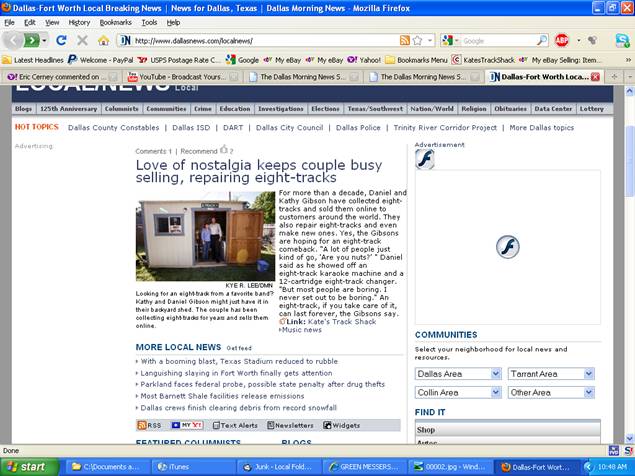Image resolution: width=635 pixels, height=476 pixels.
Task: Open Text Alerts in the tools bar
Action: click(x=233, y=425)
